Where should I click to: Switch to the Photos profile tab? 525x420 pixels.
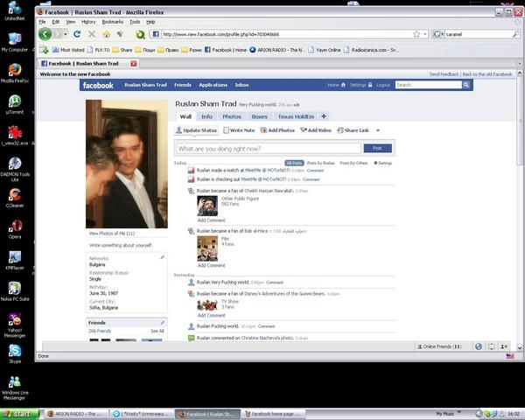pyautogui.click(x=232, y=116)
